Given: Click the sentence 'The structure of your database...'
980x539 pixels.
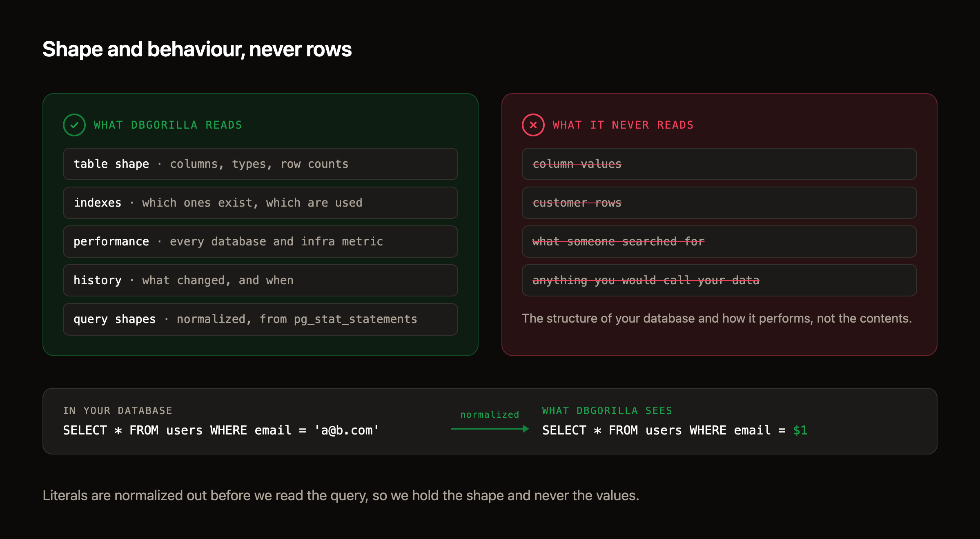Looking at the screenshot, I should coord(717,318).
